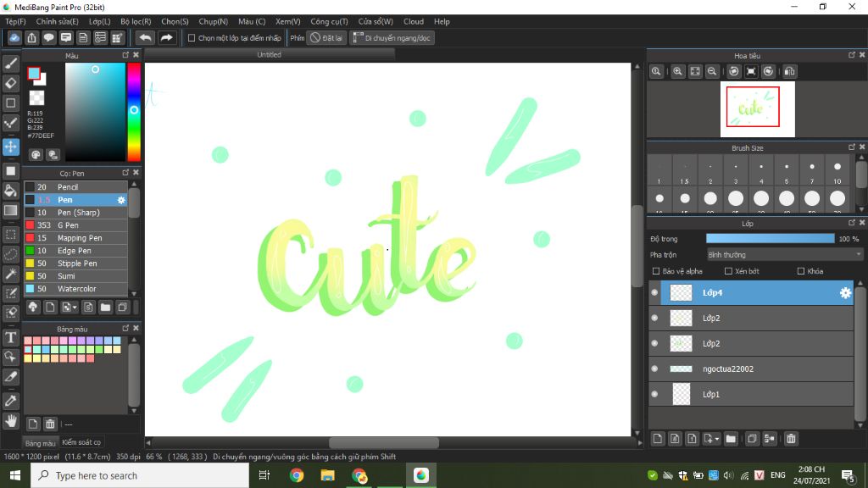Flip the navigator view horizontally
Viewport: 868px width, 488px height.
click(789, 71)
